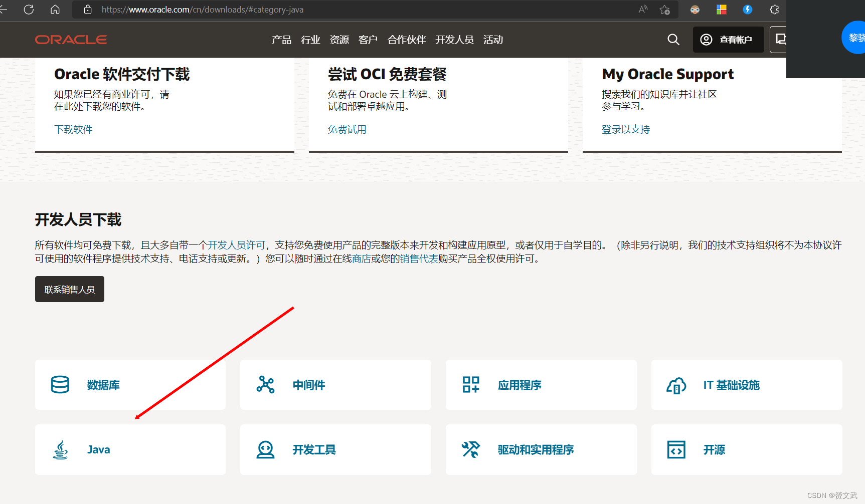Click the read aloud icon in address bar
The image size is (865, 504).
tap(643, 10)
